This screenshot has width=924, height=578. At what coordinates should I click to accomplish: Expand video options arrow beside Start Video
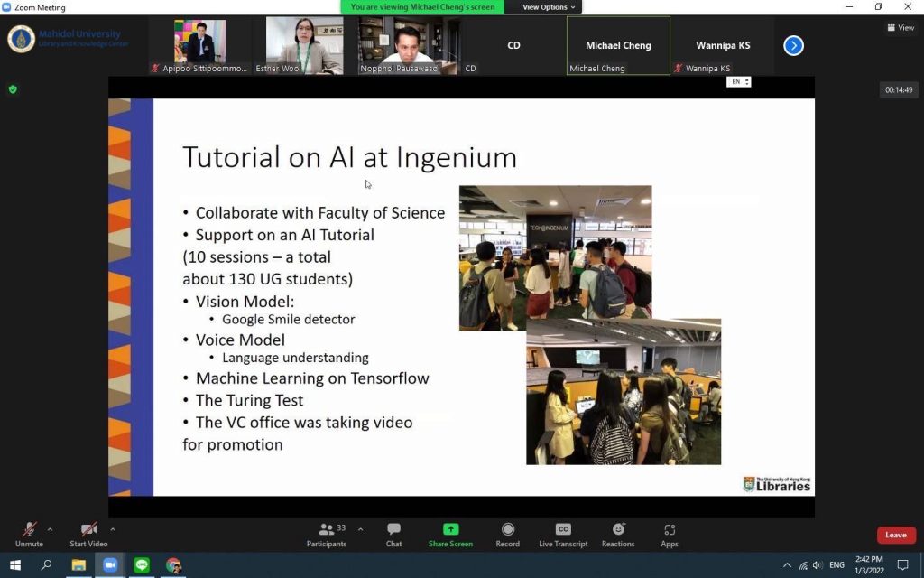(x=113, y=529)
